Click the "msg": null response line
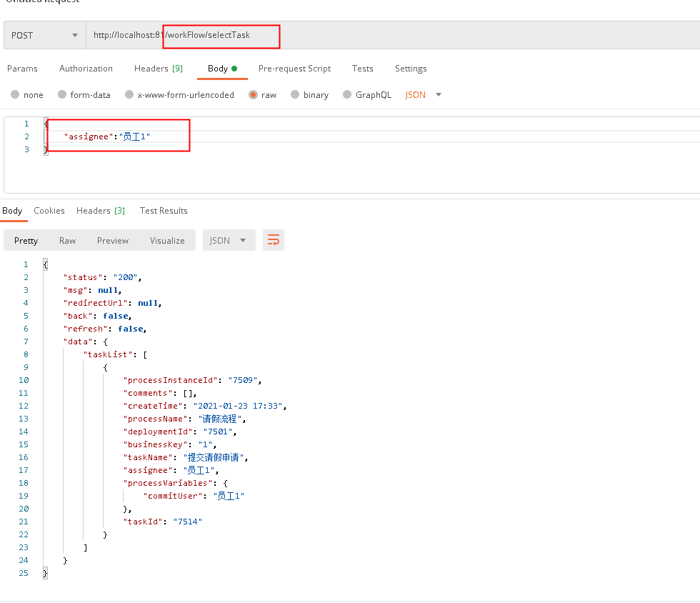Screen dimensions: 700x603 coord(92,290)
